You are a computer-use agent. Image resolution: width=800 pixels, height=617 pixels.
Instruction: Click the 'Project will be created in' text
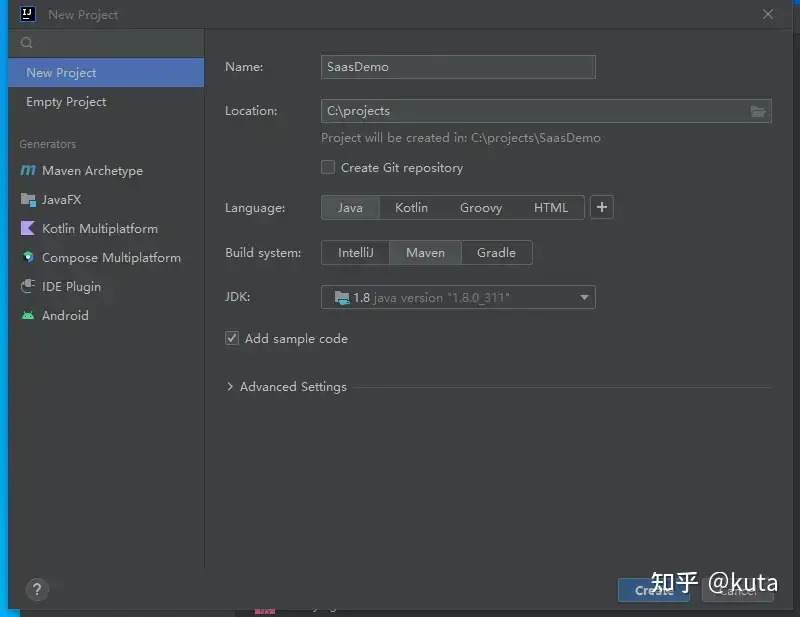tap(461, 138)
